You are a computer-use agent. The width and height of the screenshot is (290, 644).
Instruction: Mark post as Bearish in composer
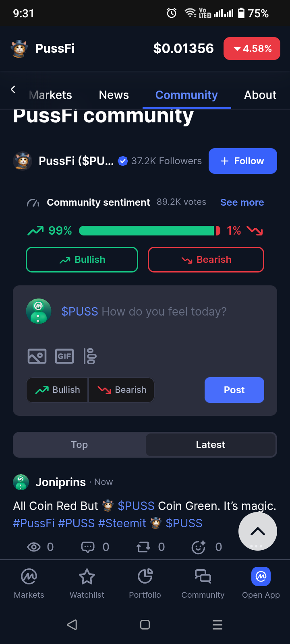[x=122, y=390]
